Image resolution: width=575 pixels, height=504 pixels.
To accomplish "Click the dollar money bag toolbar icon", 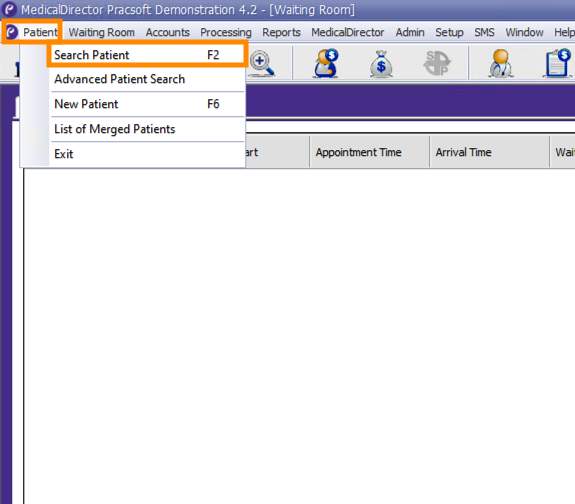I will tap(381, 64).
